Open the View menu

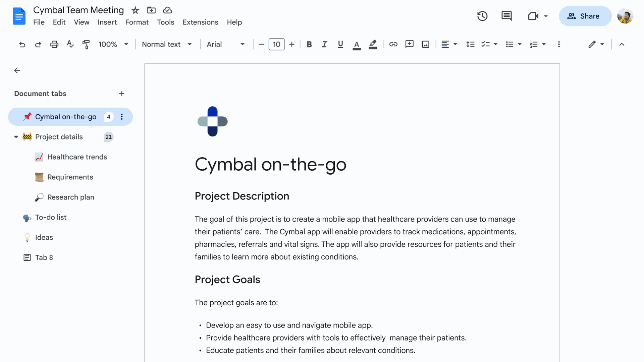pyautogui.click(x=82, y=22)
